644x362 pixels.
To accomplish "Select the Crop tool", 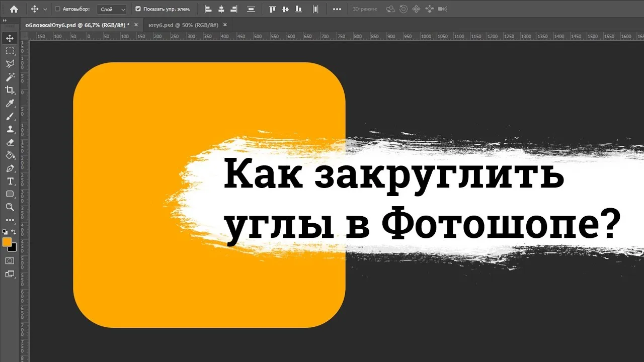I will (x=10, y=90).
